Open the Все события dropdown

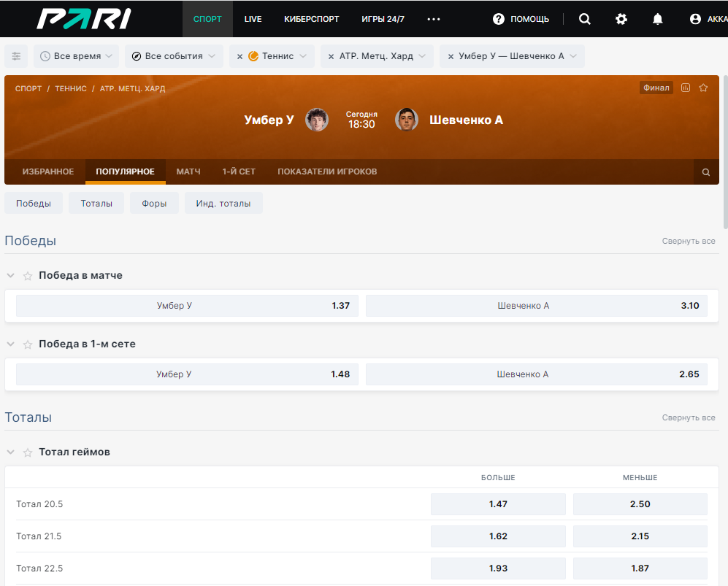[174, 56]
